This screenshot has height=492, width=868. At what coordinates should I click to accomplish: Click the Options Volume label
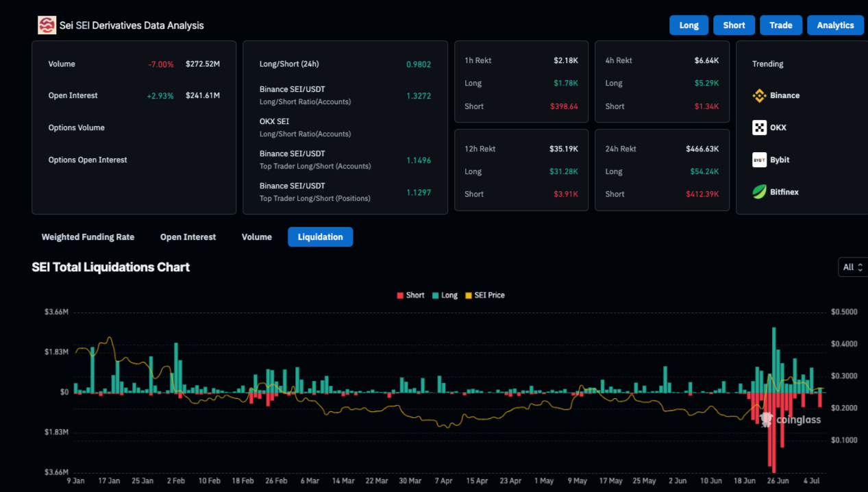(76, 128)
